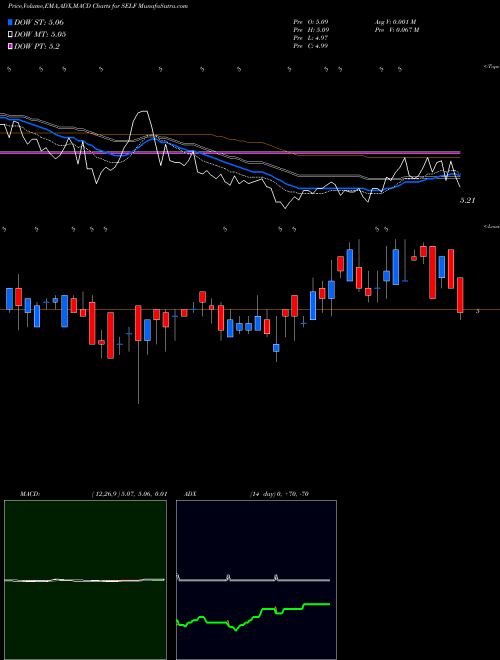
Task: Click the white DOW MT legend swatch
Action: [10, 34]
